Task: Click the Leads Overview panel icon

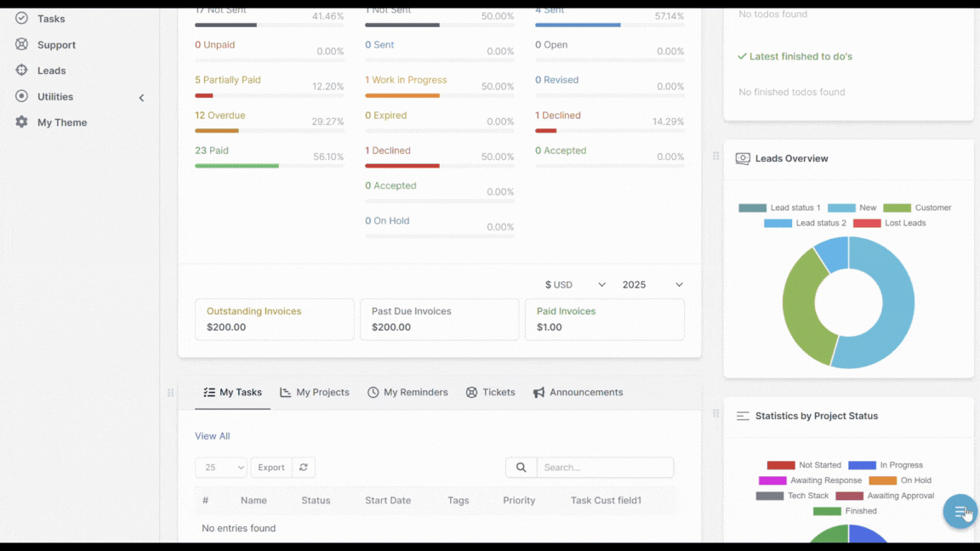Action: (743, 158)
